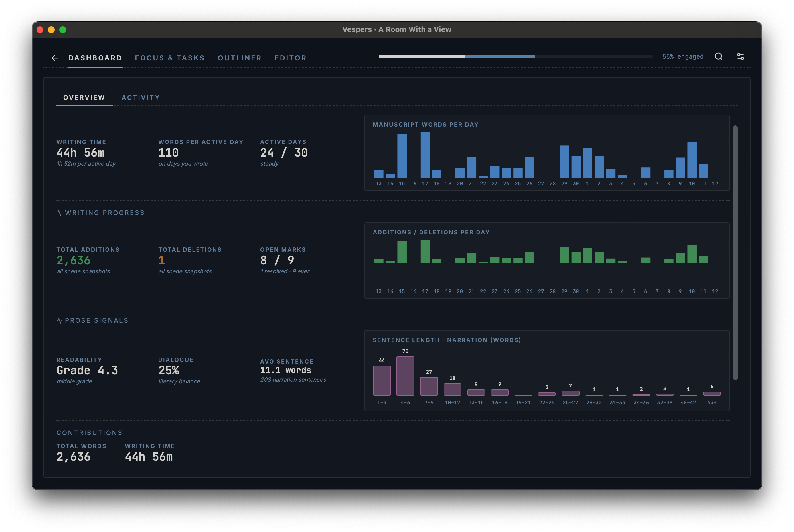This screenshot has height=532, width=794.
Task: Switch to the Activity sub-tab
Action: [141, 98]
